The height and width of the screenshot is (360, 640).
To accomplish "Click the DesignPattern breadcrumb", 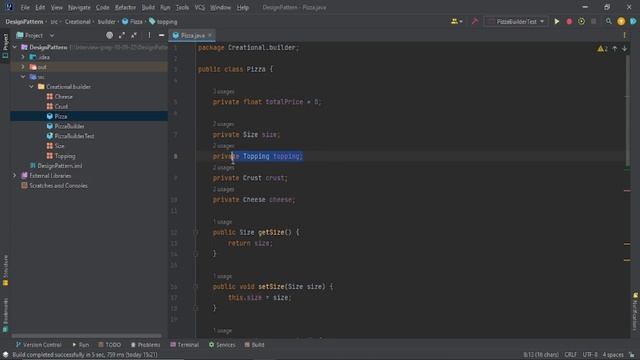I will tap(24, 22).
